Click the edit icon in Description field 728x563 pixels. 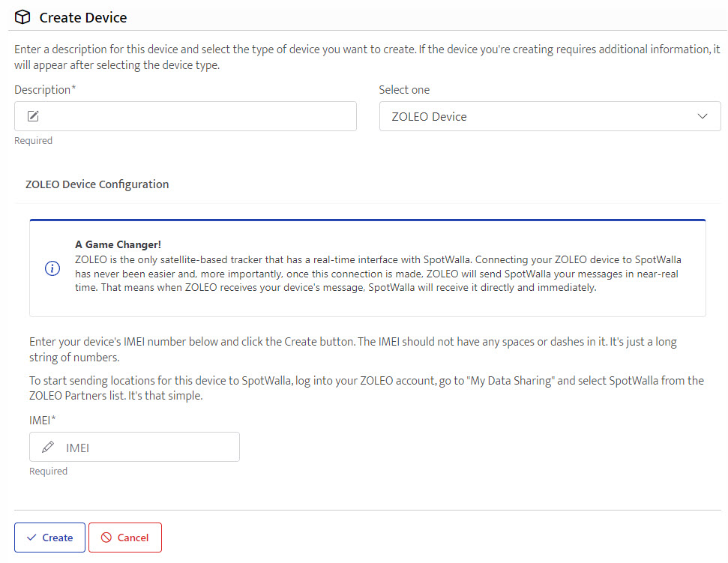point(33,116)
